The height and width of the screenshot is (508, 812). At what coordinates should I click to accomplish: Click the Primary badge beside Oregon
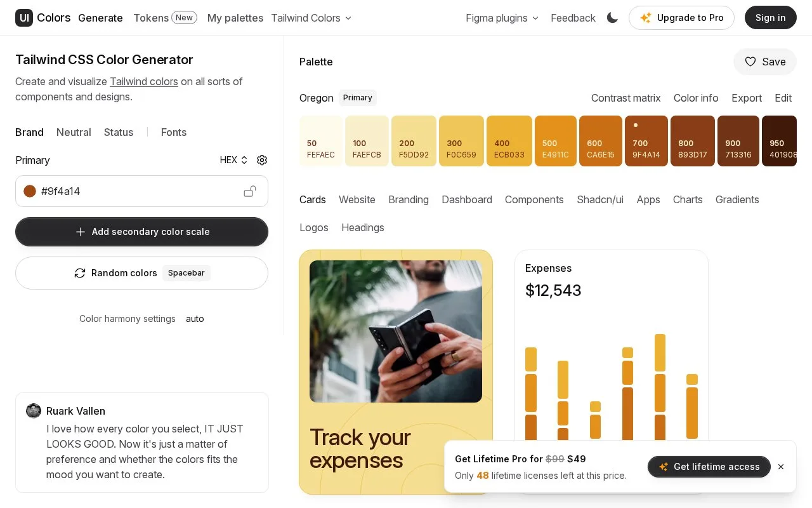tap(358, 98)
